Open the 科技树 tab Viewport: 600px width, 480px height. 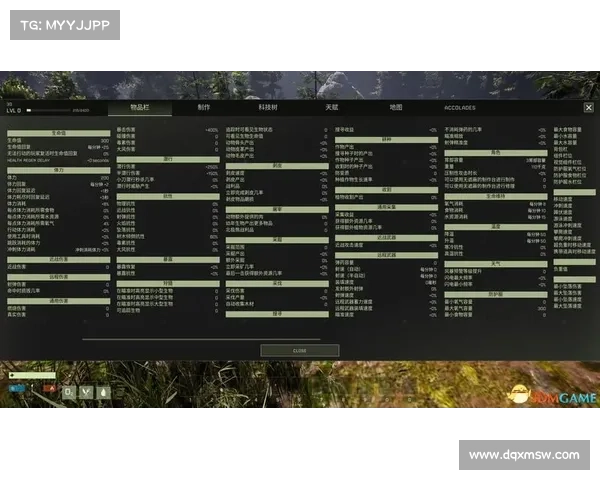pos(267,108)
